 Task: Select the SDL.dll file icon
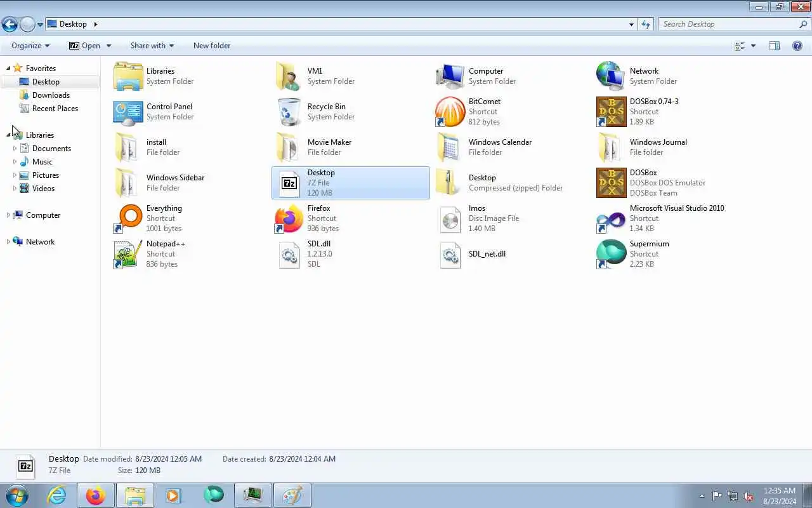point(289,254)
